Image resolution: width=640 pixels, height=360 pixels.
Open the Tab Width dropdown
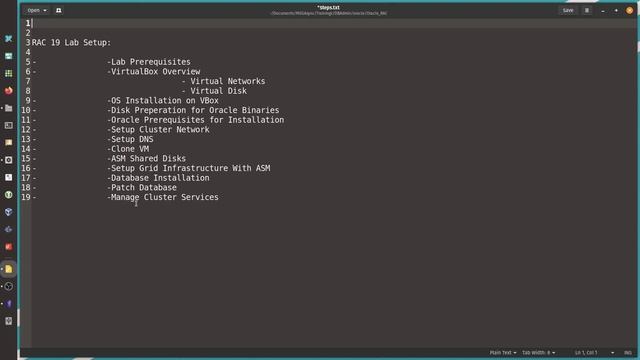(x=538, y=352)
